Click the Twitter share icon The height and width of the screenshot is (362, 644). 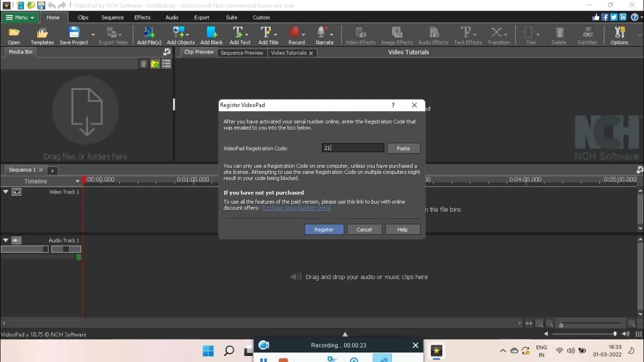614,17
